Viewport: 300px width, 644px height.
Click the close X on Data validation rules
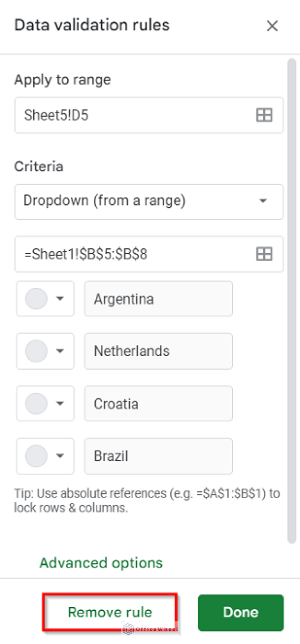(x=272, y=26)
